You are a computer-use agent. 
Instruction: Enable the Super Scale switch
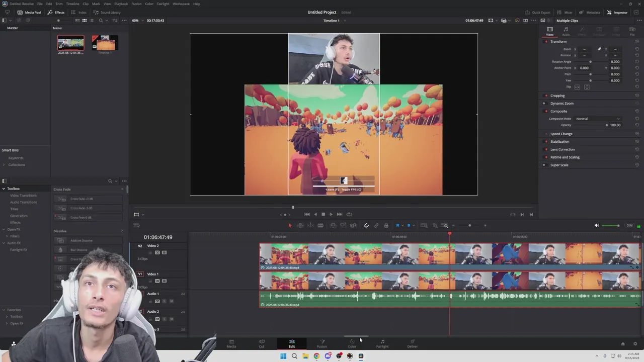click(x=544, y=165)
